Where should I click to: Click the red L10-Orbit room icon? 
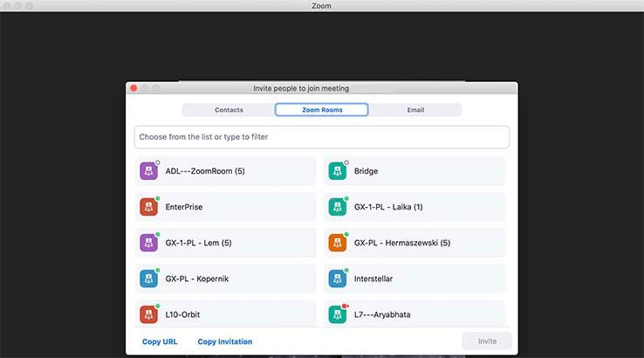click(149, 313)
